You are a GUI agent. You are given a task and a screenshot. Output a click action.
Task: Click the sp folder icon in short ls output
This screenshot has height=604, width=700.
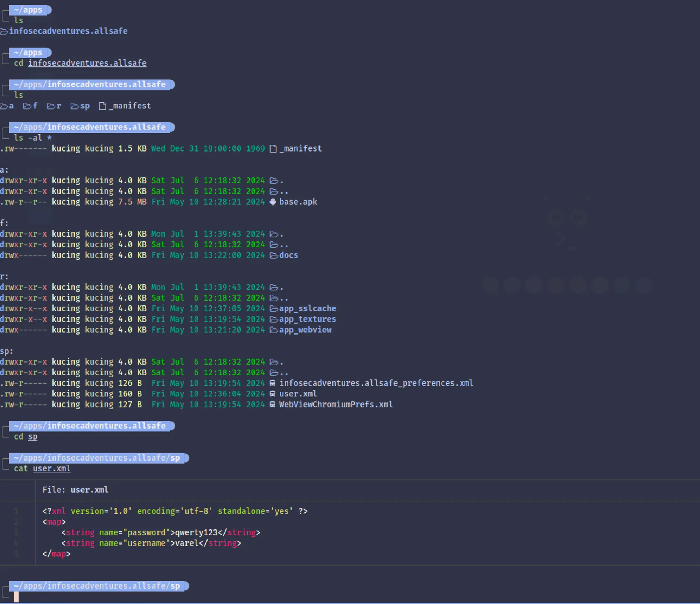pos(75,106)
